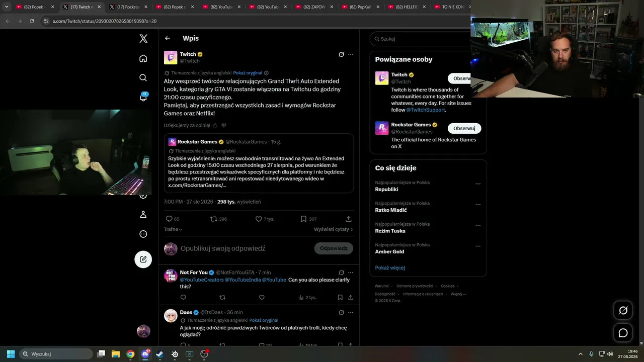The height and width of the screenshot is (362, 644).
Task: Open the Trafne reply sort dropdown
Action: 173,229
